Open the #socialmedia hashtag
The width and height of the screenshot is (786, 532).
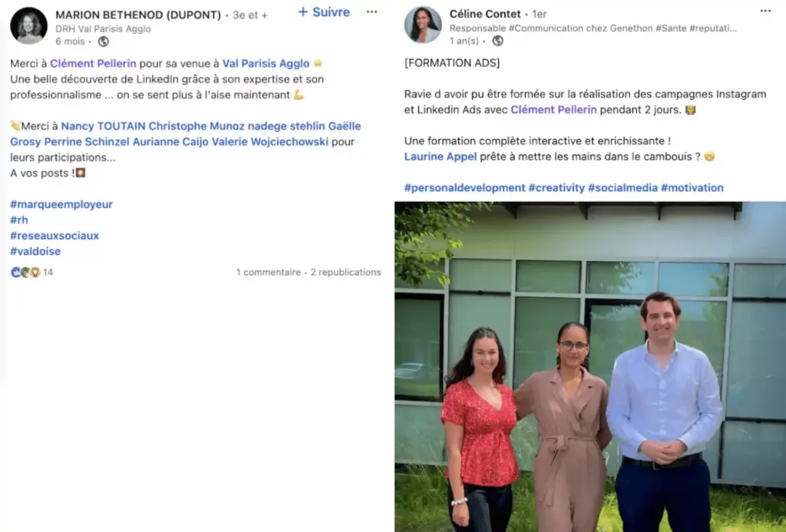[622, 188]
